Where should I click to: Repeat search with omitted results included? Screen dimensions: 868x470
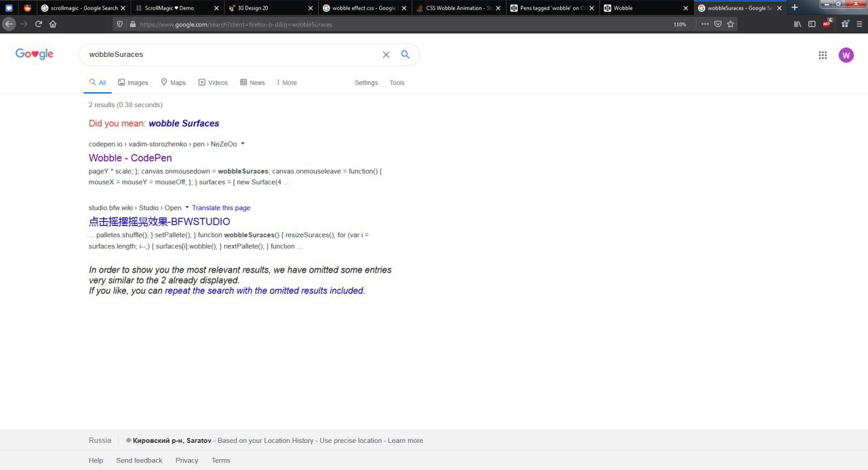point(264,291)
